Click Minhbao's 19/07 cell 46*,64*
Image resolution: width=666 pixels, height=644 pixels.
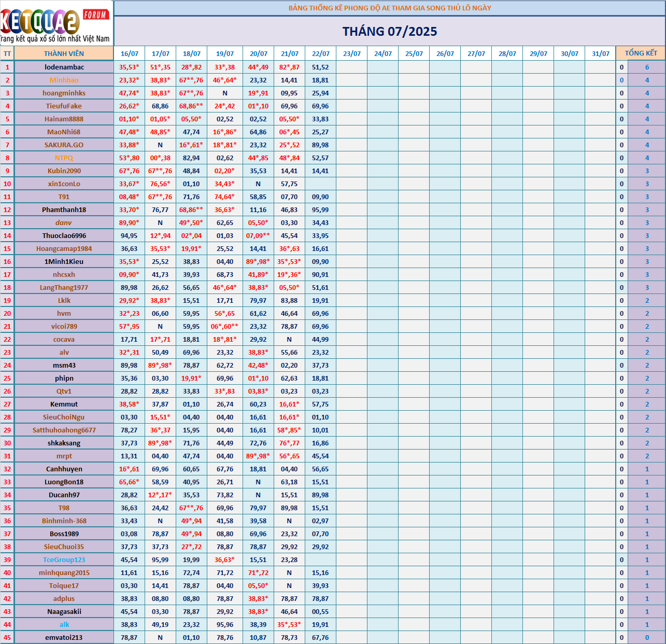tap(225, 80)
